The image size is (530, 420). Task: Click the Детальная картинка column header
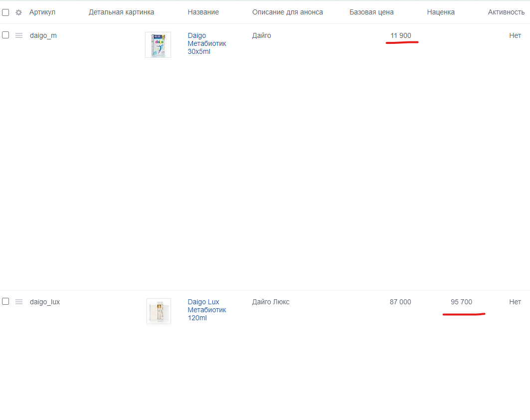click(x=121, y=12)
